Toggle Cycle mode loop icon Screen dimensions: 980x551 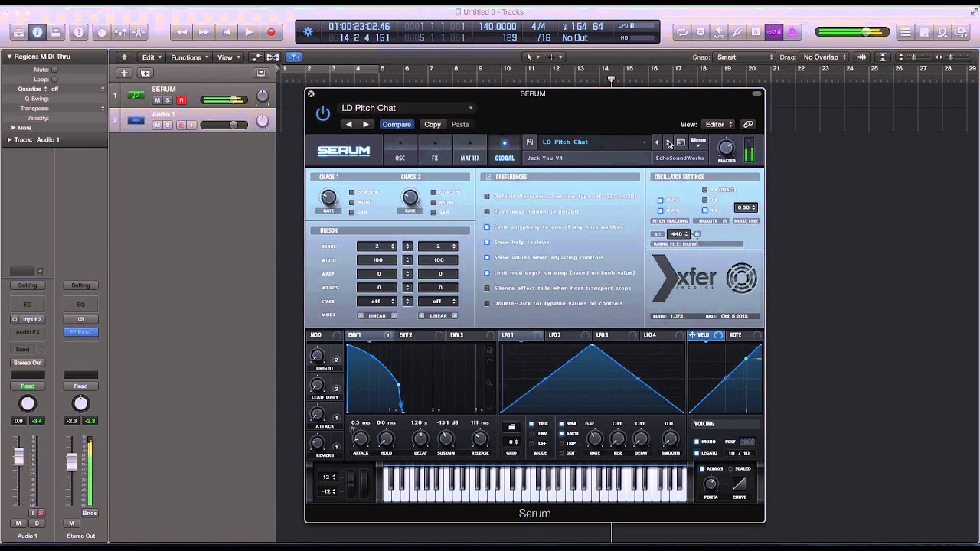pyautogui.click(x=681, y=32)
